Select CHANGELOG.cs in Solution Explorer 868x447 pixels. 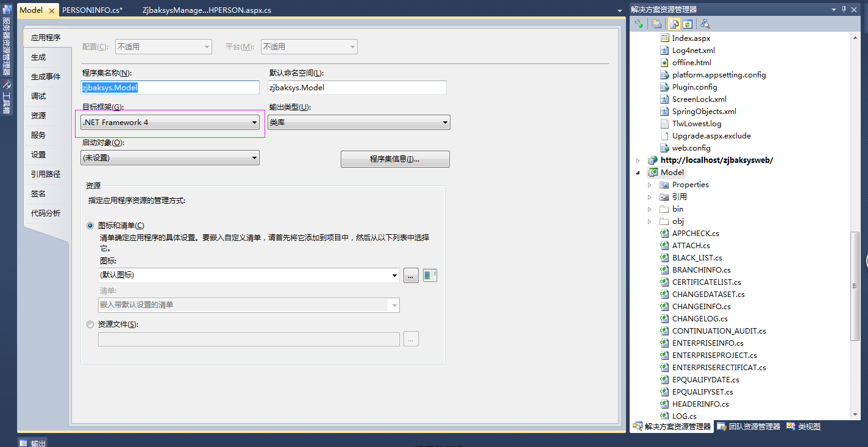click(700, 318)
